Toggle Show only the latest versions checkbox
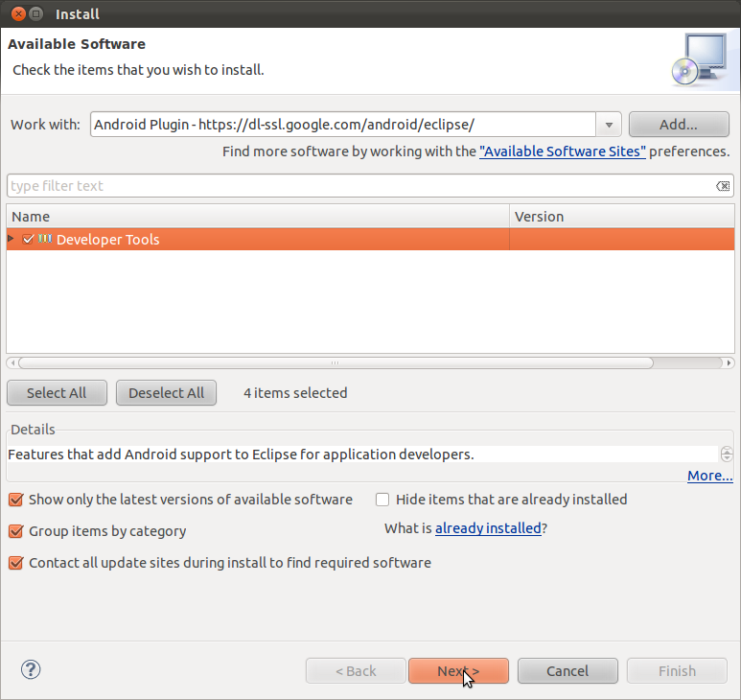This screenshot has width=741, height=700. [15, 500]
